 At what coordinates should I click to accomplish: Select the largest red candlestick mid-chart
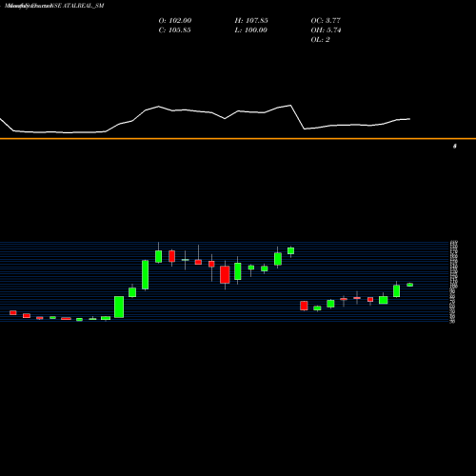(225, 274)
